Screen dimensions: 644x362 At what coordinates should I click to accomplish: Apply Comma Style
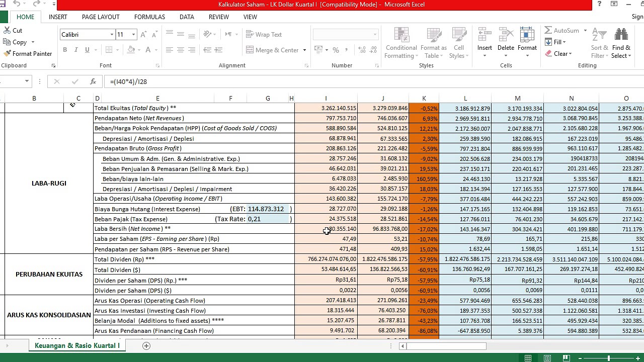(347, 50)
